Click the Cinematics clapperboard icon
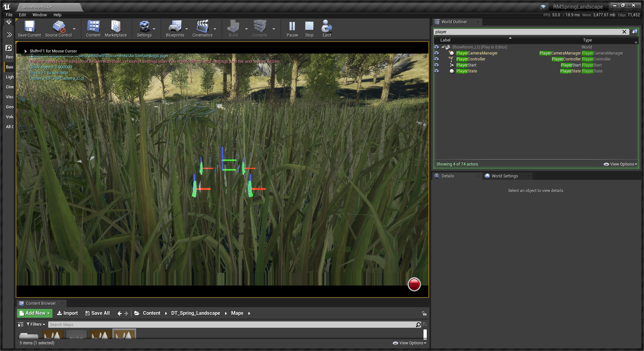This screenshot has height=351, width=644. pos(202,29)
